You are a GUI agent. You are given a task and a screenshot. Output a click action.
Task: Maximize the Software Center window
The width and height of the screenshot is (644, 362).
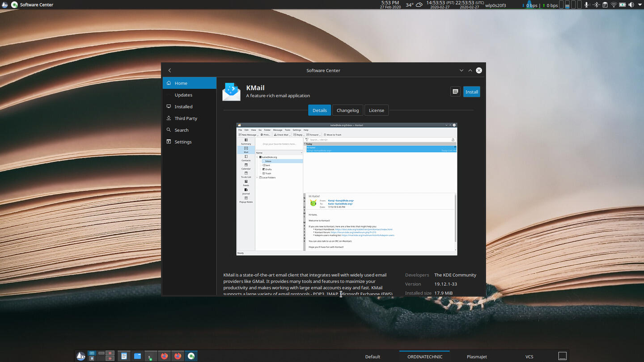point(470,70)
